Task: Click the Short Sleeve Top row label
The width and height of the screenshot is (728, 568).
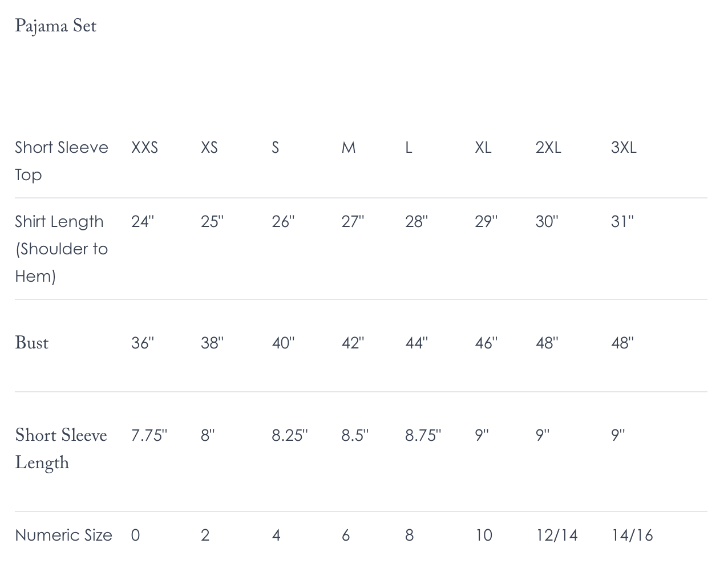Action: pos(62,161)
